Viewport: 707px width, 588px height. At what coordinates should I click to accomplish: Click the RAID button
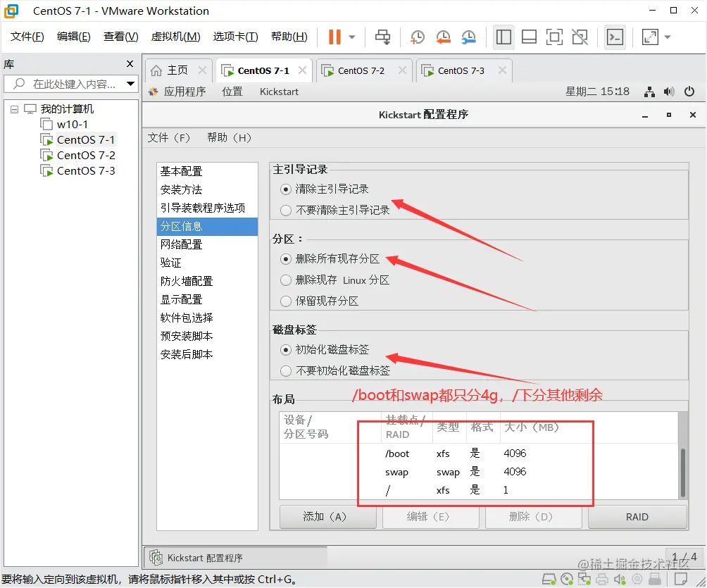click(x=637, y=517)
